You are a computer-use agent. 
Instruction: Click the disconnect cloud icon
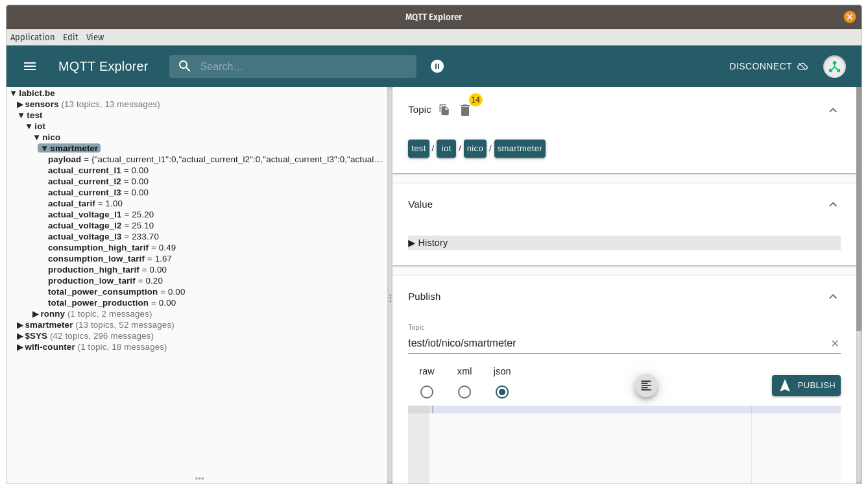[802, 66]
